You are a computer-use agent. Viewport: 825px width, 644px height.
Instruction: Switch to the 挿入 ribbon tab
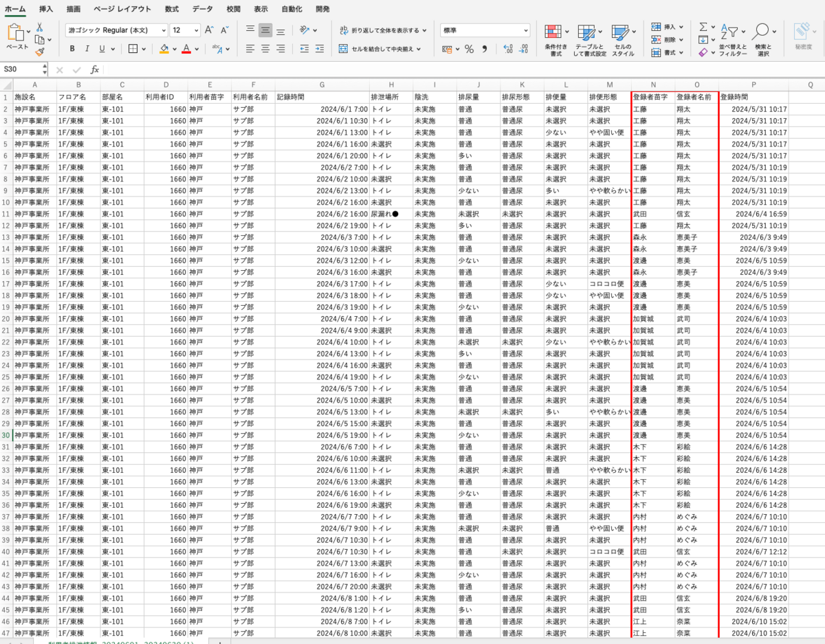(46, 10)
